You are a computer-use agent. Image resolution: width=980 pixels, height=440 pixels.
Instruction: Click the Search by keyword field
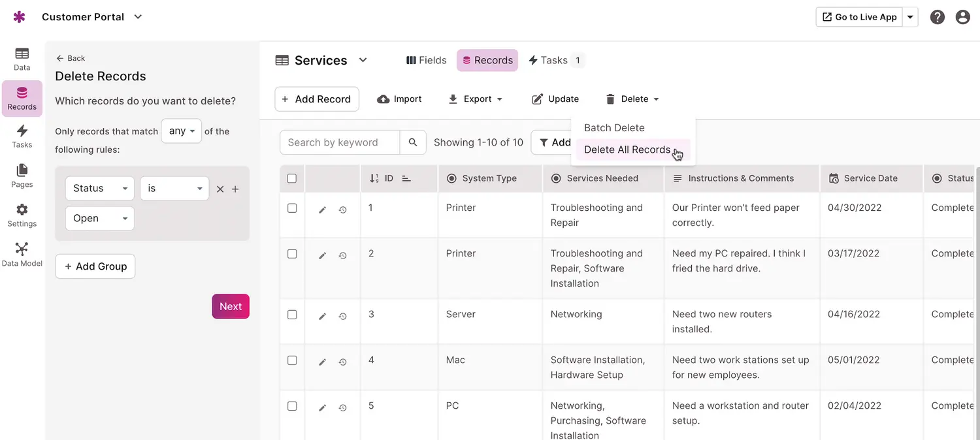pyautogui.click(x=339, y=142)
